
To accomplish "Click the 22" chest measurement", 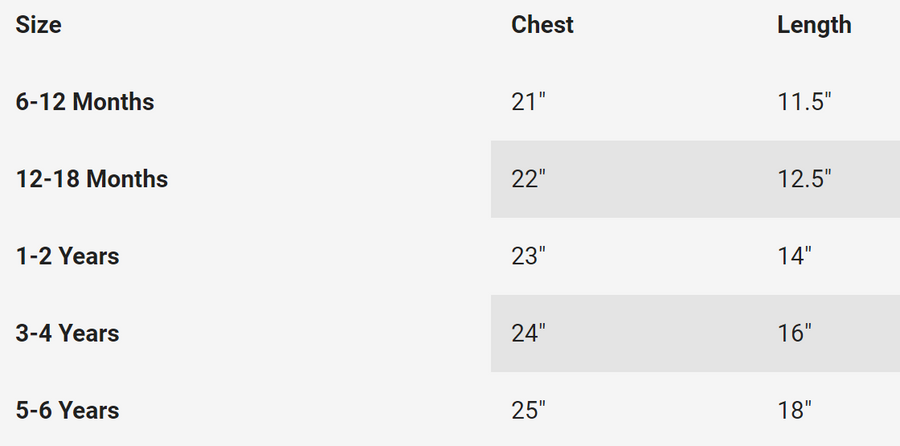I will (528, 179).
